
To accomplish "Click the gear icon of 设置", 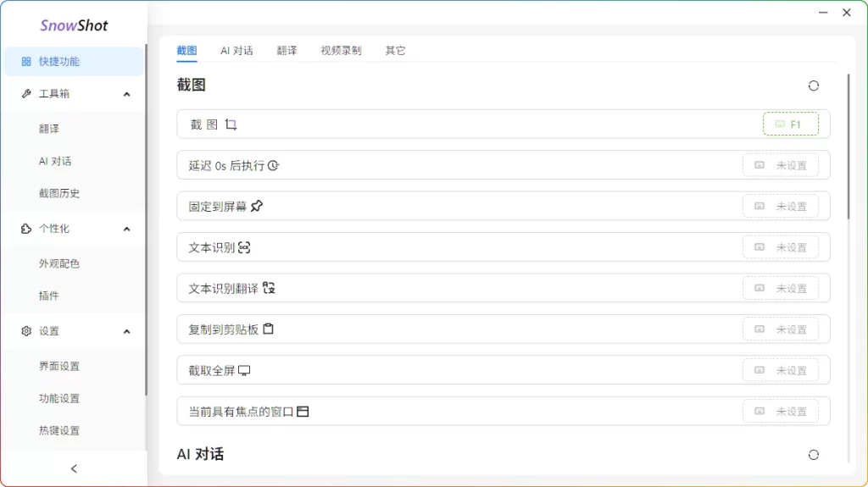I will [26, 331].
